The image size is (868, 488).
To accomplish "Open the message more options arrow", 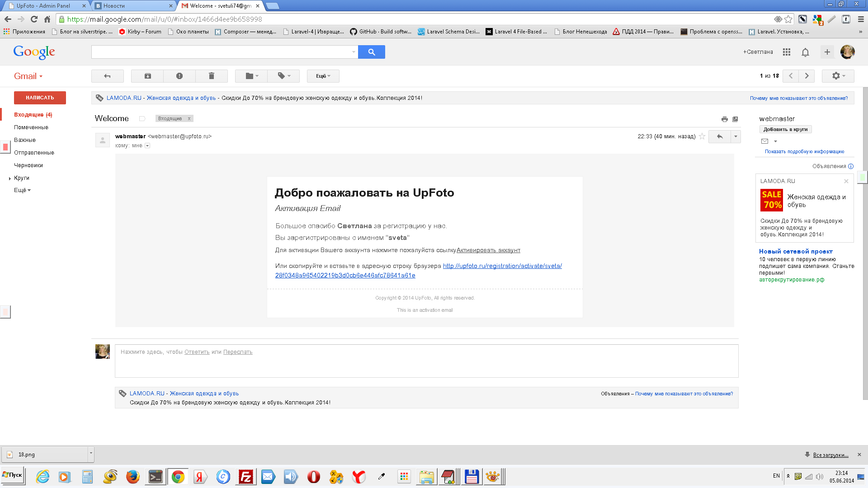I will (x=736, y=136).
